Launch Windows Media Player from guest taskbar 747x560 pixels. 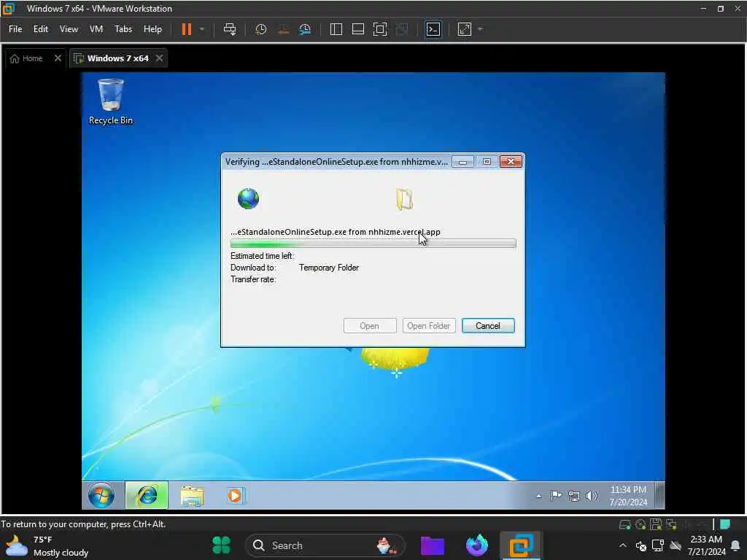(236, 496)
